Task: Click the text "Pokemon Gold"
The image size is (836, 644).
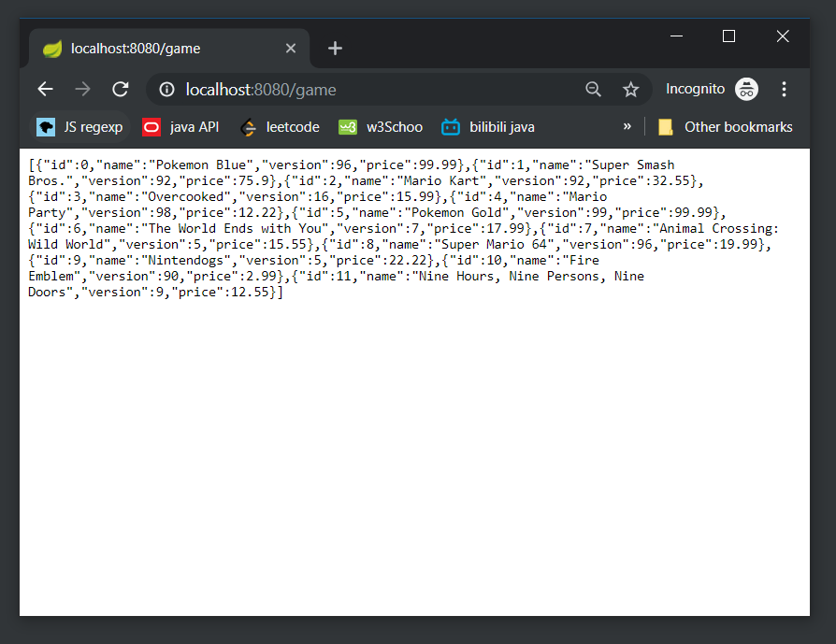Action: click(x=456, y=213)
